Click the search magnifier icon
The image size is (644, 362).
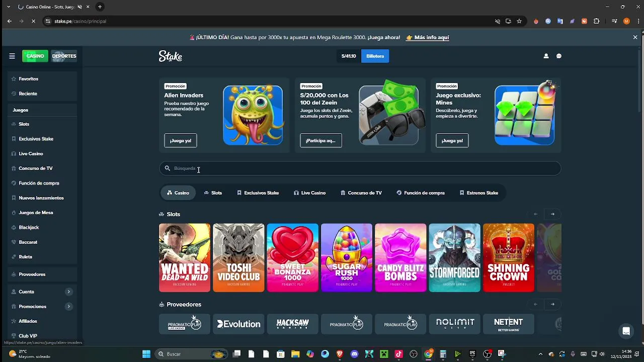pos(168,168)
